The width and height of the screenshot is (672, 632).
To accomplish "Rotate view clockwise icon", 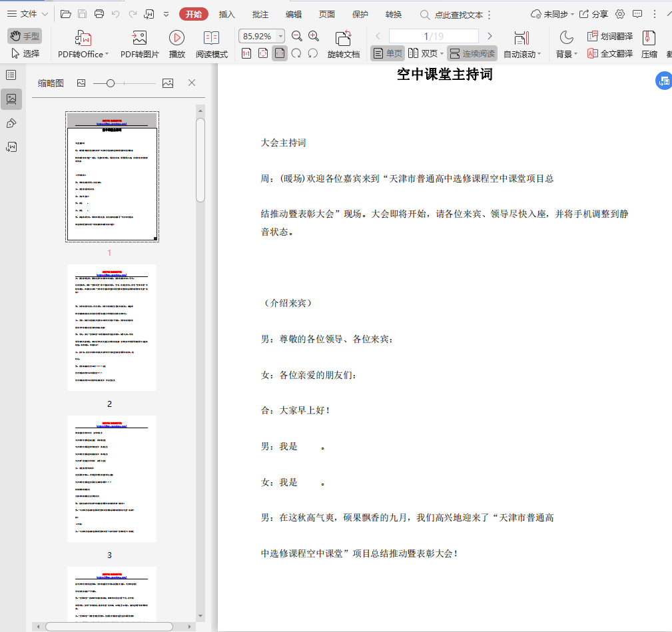I will pyautogui.click(x=296, y=53).
